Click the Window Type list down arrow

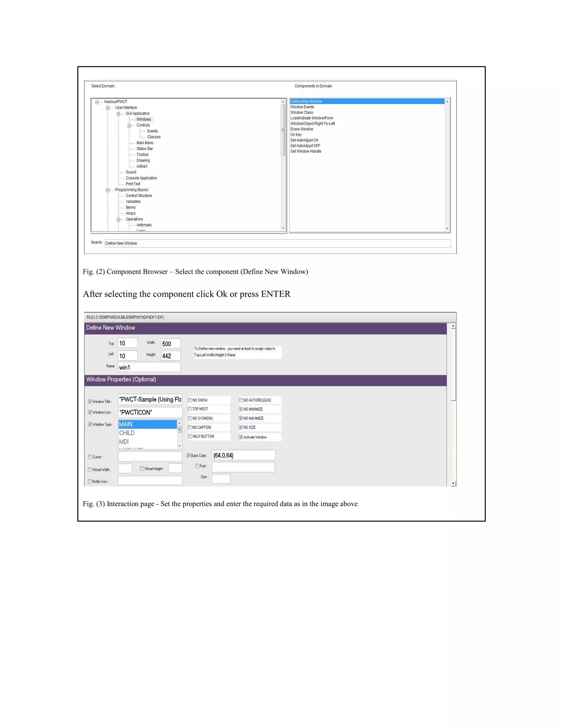tap(180, 446)
